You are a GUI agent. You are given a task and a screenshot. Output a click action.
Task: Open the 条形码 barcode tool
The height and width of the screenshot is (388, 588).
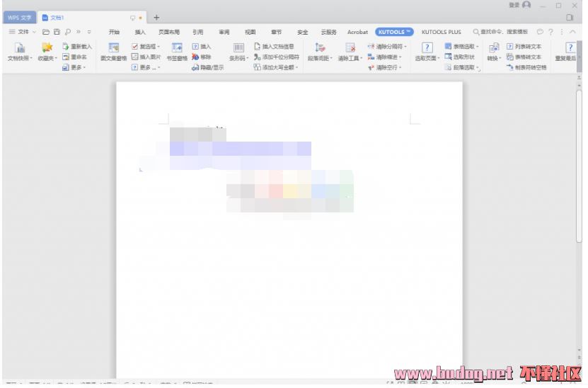(239, 52)
